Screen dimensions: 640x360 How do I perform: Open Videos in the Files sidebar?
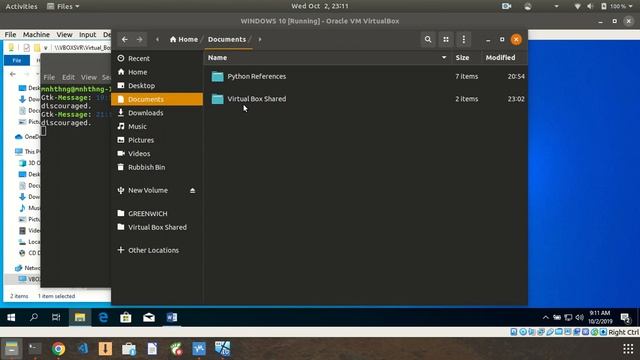pos(157,153)
